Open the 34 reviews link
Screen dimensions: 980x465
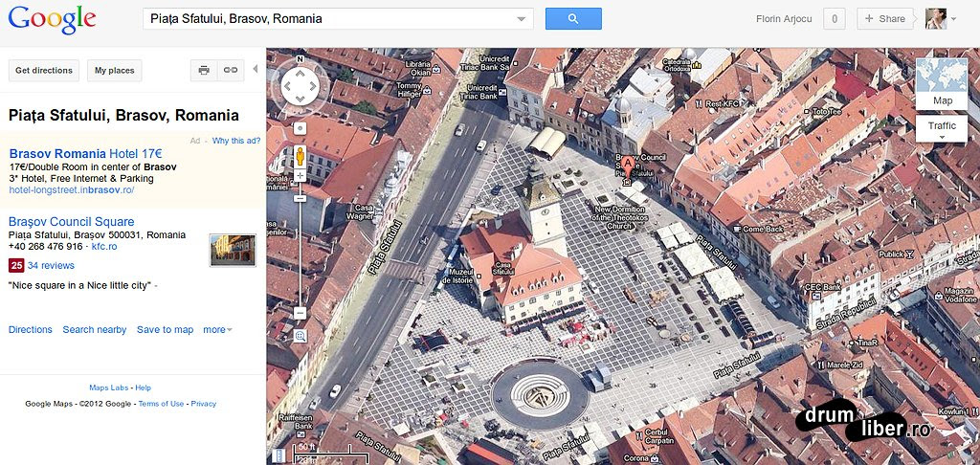[51, 266]
